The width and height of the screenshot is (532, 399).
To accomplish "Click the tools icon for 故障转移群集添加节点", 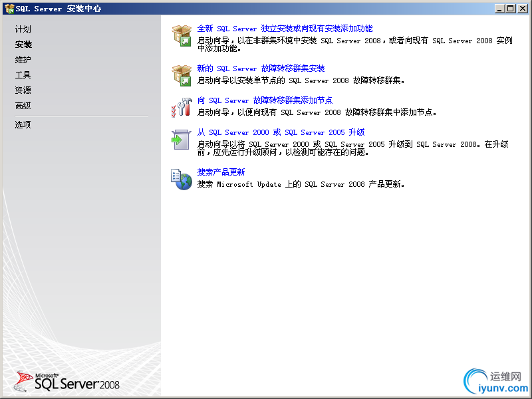I will (x=182, y=107).
